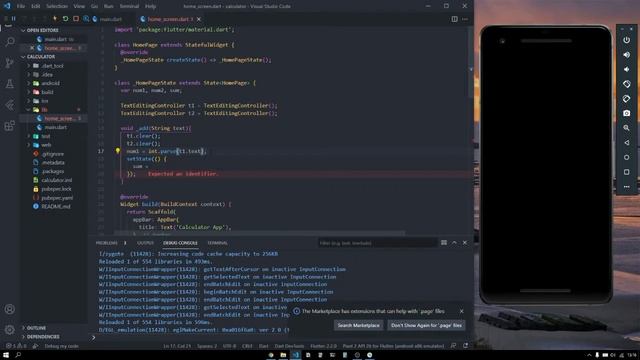Open emulator extended controls ellipsis
Viewport: 640px width, 360px height.
[627, 187]
